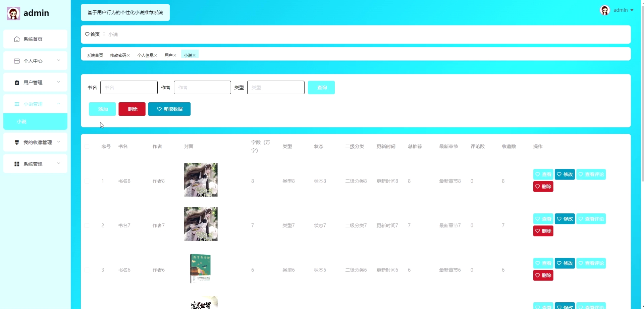Select the checkbox for row 书名8
The image size is (644, 309).
(x=87, y=181)
